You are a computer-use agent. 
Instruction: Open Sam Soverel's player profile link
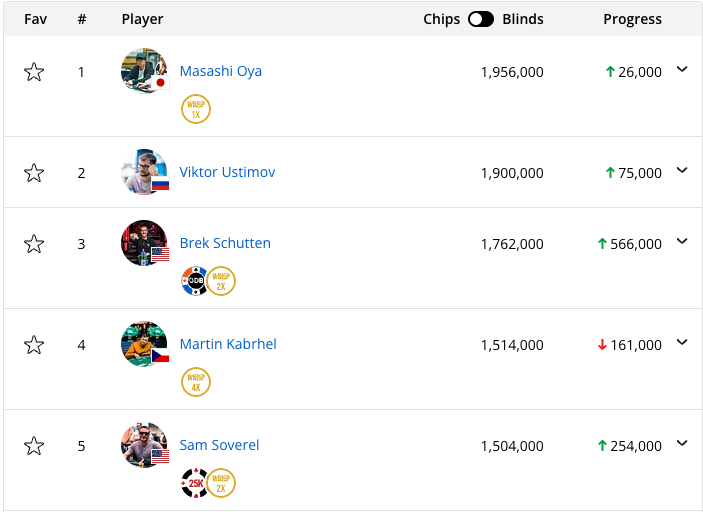coord(219,445)
